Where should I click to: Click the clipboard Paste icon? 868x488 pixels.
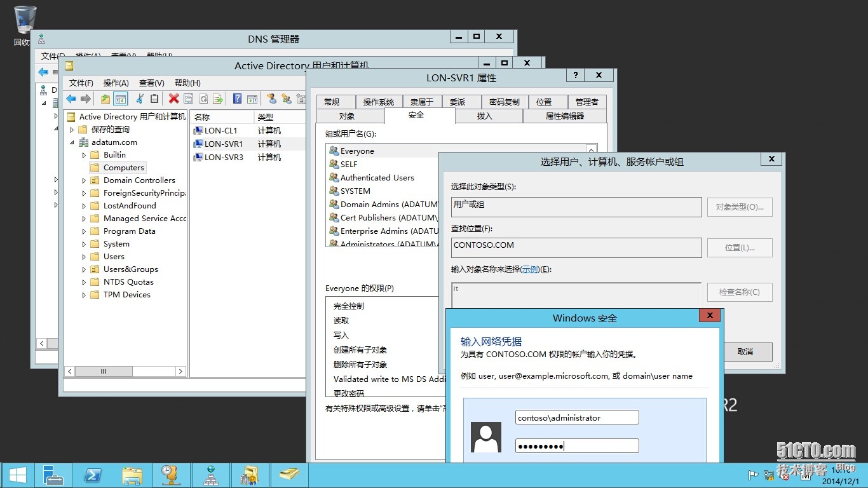(154, 98)
